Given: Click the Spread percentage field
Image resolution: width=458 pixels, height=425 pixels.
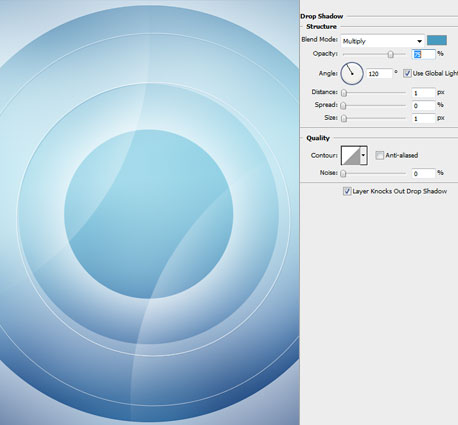Looking at the screenshot, I should [x=423, y=106].
